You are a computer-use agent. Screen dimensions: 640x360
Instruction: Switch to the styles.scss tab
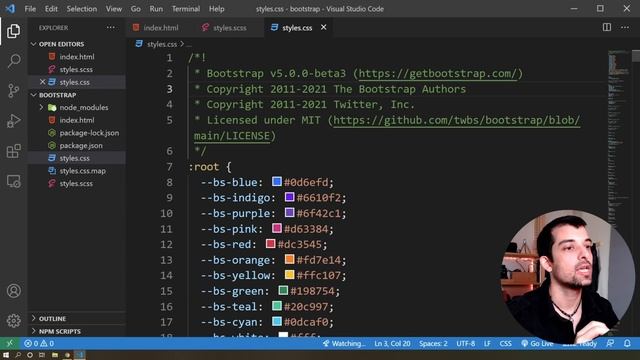pos(229,28)
